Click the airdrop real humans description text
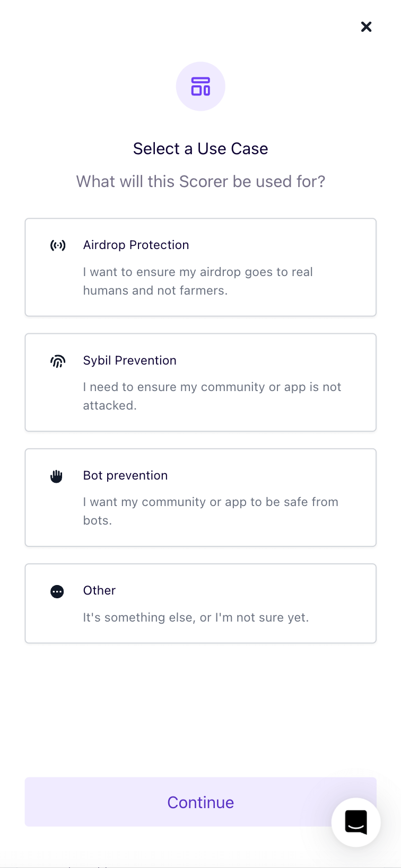The image size is (401, 868). 198,281
